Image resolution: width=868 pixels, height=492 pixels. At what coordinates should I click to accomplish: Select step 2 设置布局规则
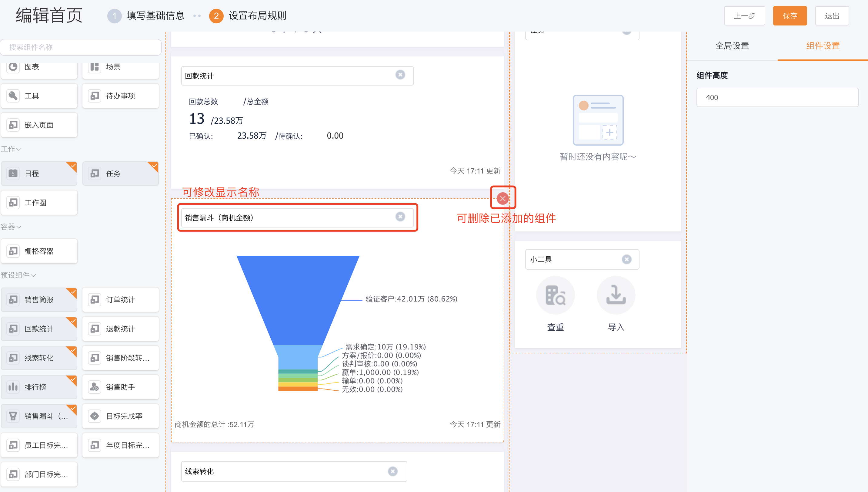(x=248, y=16)
